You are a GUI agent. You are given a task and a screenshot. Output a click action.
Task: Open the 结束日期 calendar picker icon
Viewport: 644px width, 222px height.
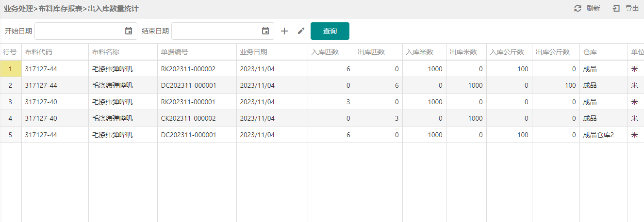(265, 31)
